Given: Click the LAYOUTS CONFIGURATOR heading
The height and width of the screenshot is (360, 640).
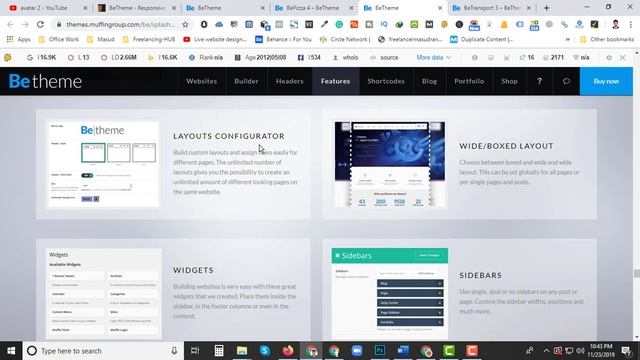Looking at the screenshot, I should [x=229, y=136].
